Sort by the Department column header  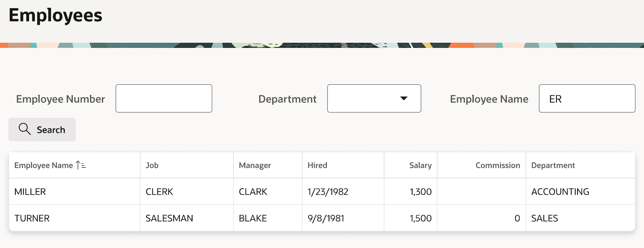coord(553,165)
